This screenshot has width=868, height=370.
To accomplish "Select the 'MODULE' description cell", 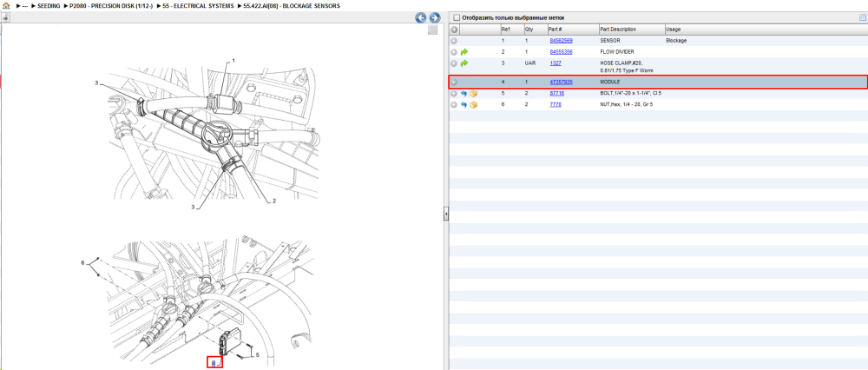I will click(x=610, y=82).
